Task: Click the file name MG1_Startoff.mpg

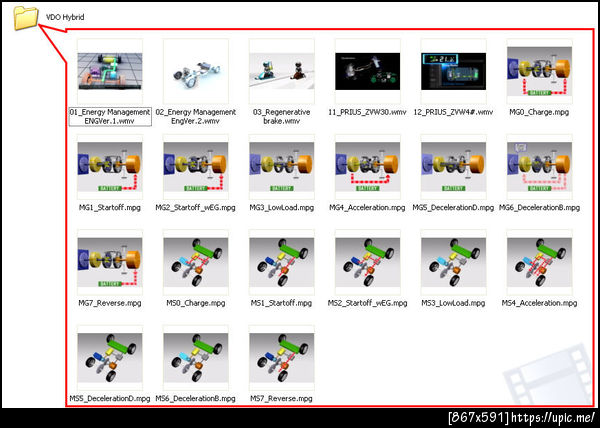Action: click(110, 208)
